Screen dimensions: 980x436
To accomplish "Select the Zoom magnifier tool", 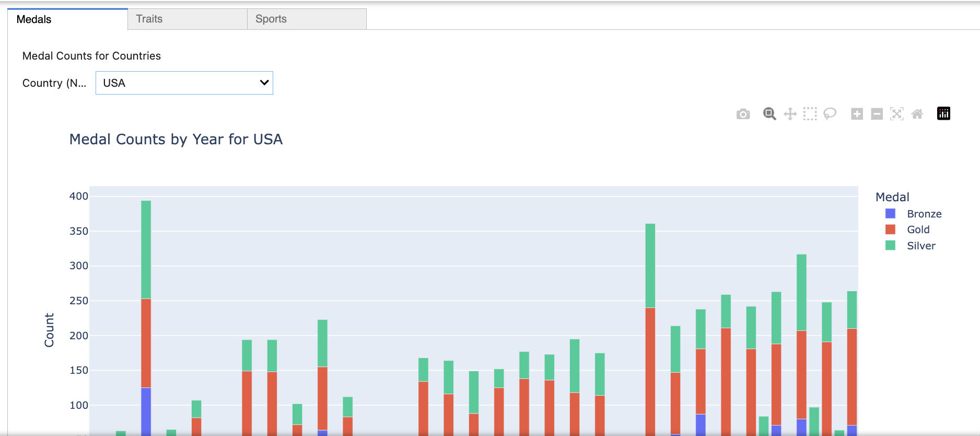I will tap(769, 114).
